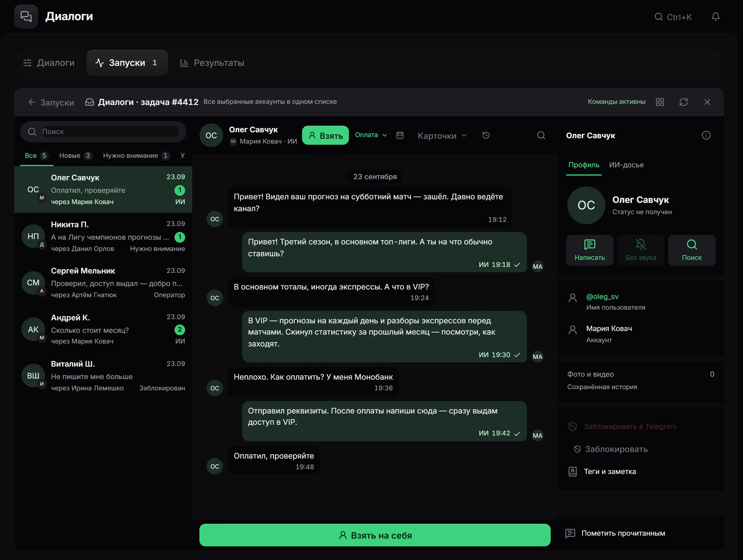
Task: Click the @oleg_sv username link
Action: [602, 297]
